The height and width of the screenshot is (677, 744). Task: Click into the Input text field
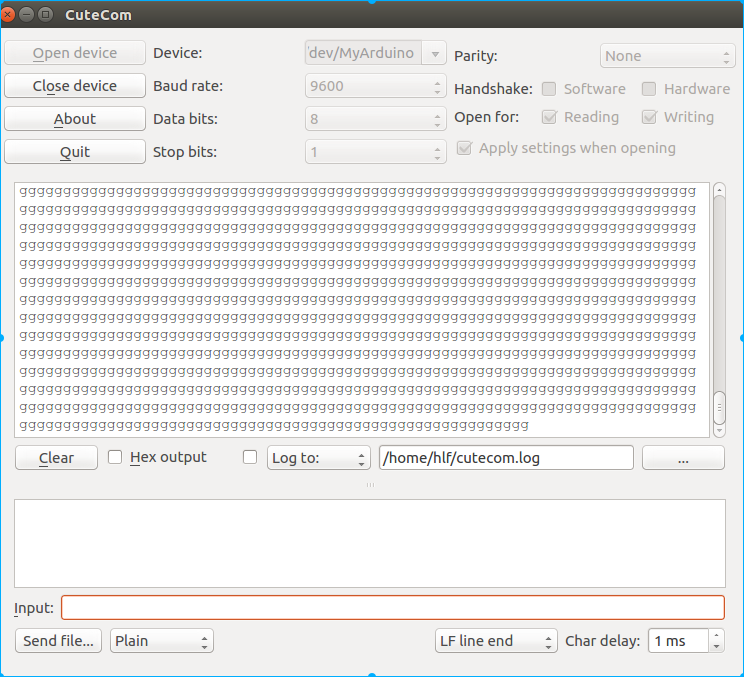393,608
